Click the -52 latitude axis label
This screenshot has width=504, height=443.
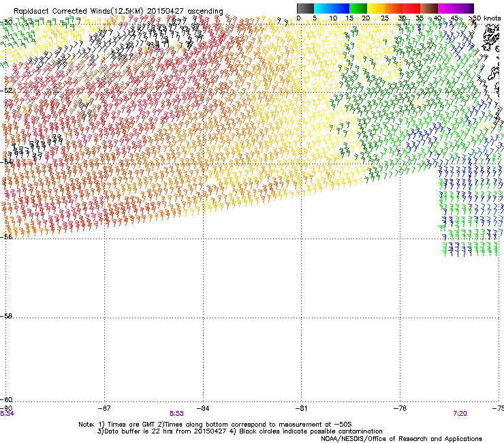[x=6, y=91]
